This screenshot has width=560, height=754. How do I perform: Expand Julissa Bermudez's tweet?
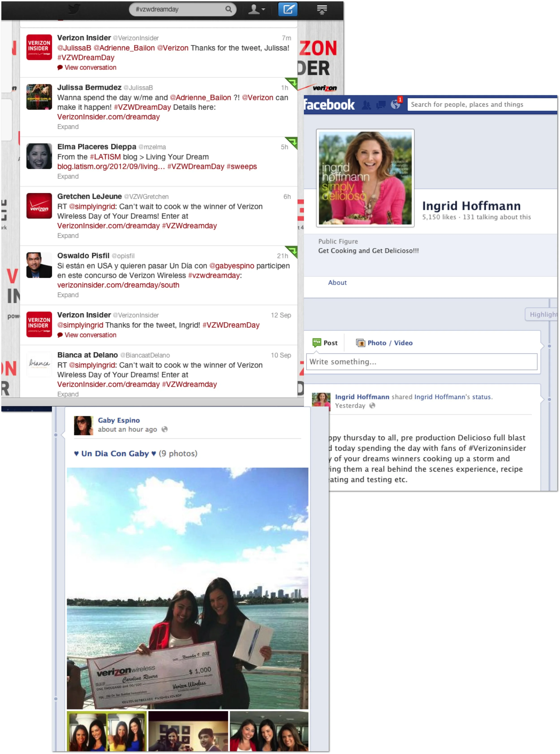point(68,126)
